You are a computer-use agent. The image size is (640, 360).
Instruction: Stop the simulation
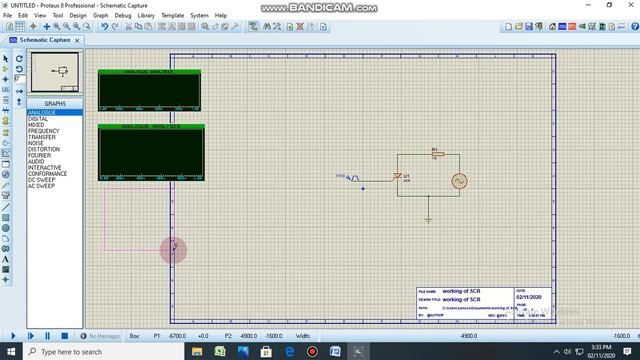point(64,336)
